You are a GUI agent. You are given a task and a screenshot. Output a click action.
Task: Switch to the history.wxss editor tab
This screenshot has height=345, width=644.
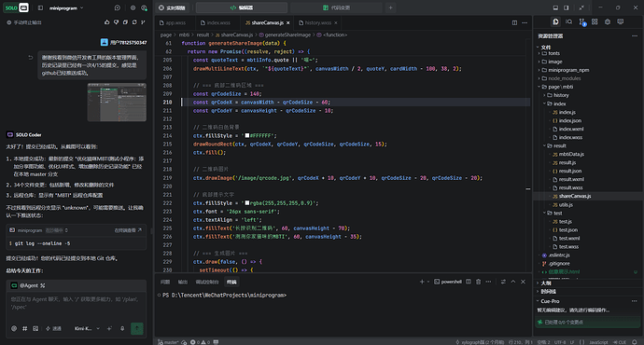[318, 22]
